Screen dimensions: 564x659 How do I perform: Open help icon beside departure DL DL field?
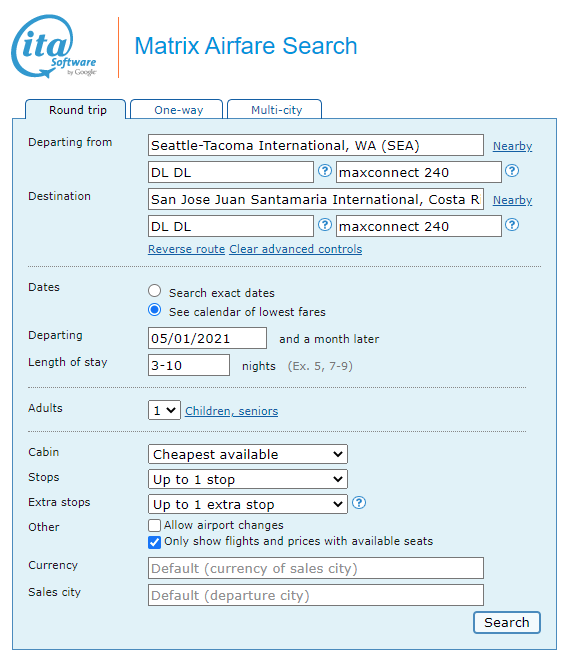tap(324, 171)
